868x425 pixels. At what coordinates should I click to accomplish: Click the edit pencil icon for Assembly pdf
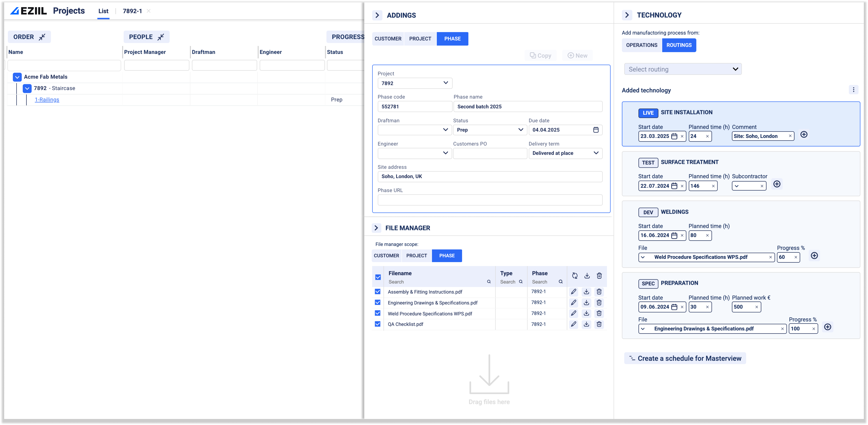[574, 291]
